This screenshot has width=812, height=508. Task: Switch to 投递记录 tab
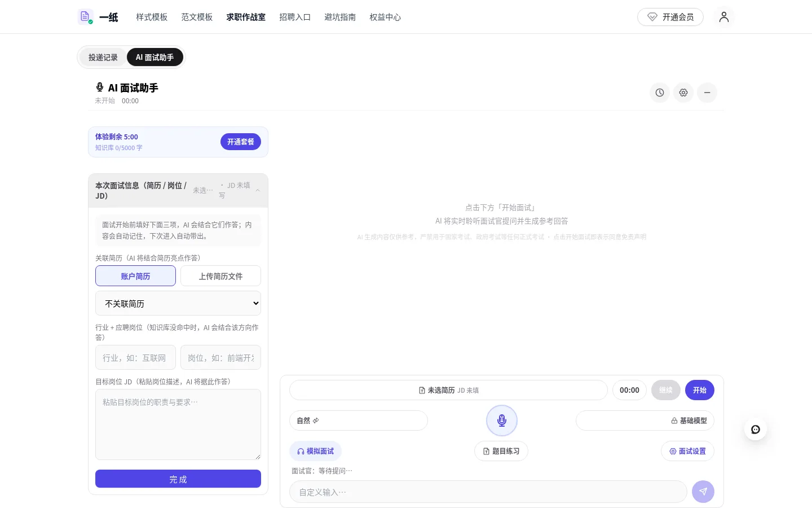(103, 57)
